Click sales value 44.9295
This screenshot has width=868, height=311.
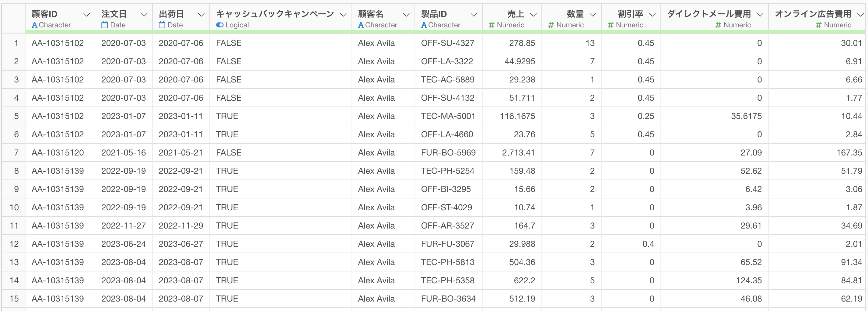click(520, 61)
